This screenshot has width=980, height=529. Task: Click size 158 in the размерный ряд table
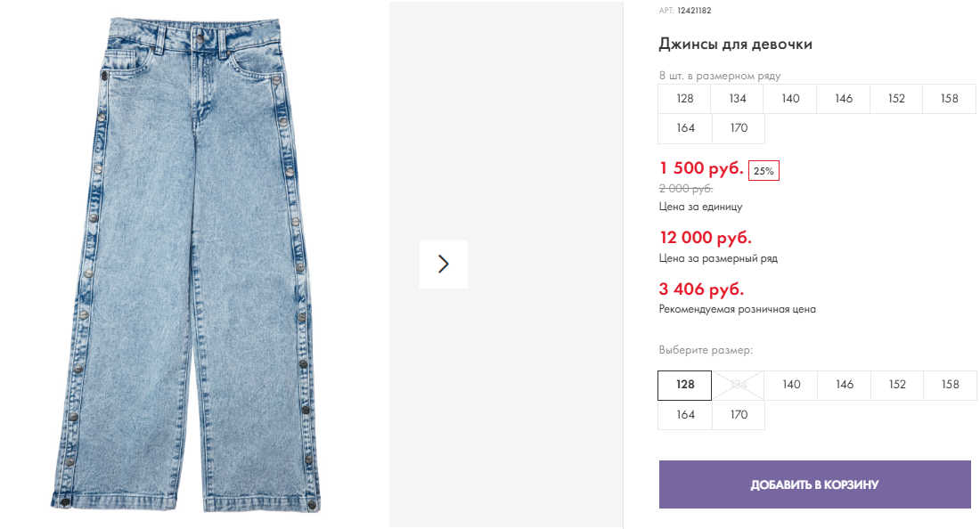tap(950, 99)
